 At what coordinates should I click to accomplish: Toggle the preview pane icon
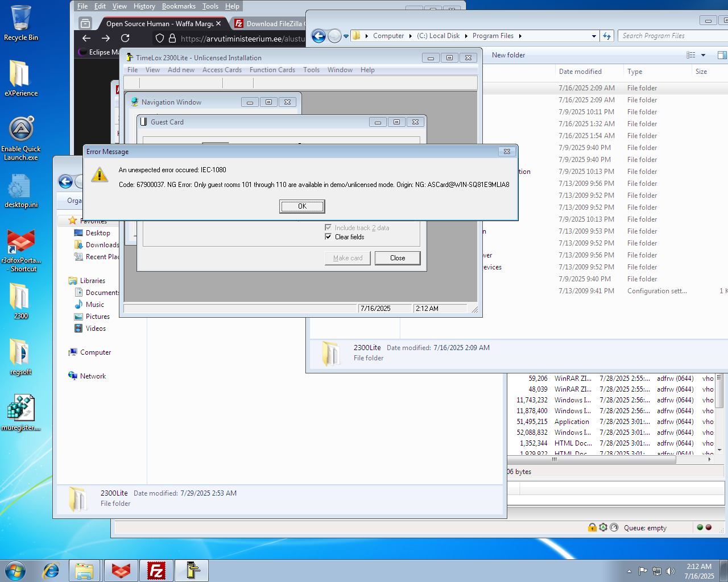pos(722,55)
